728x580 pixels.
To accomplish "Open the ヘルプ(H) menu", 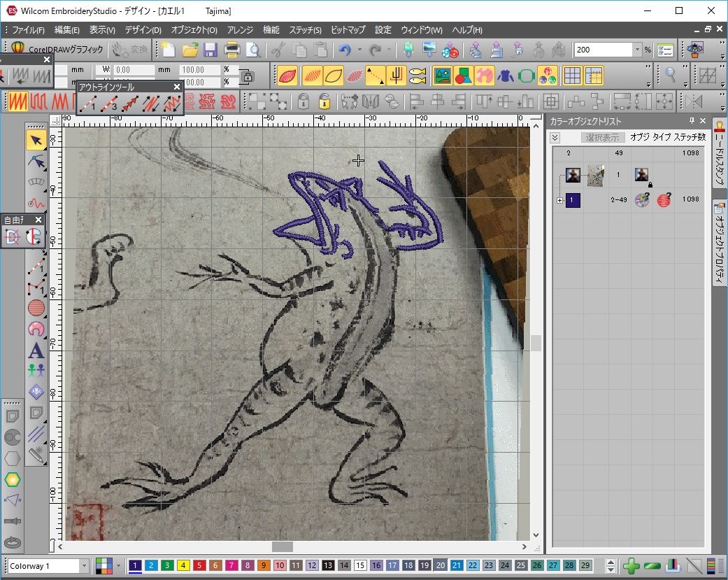I will 467,30.
